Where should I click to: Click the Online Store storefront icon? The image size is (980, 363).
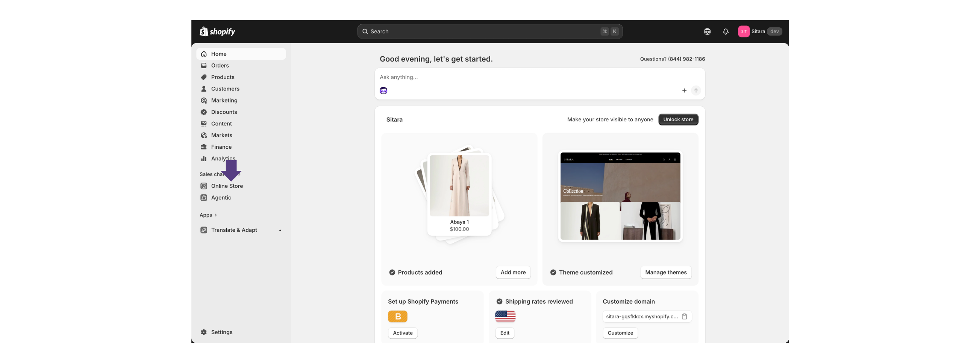click(x=203, y=186)
